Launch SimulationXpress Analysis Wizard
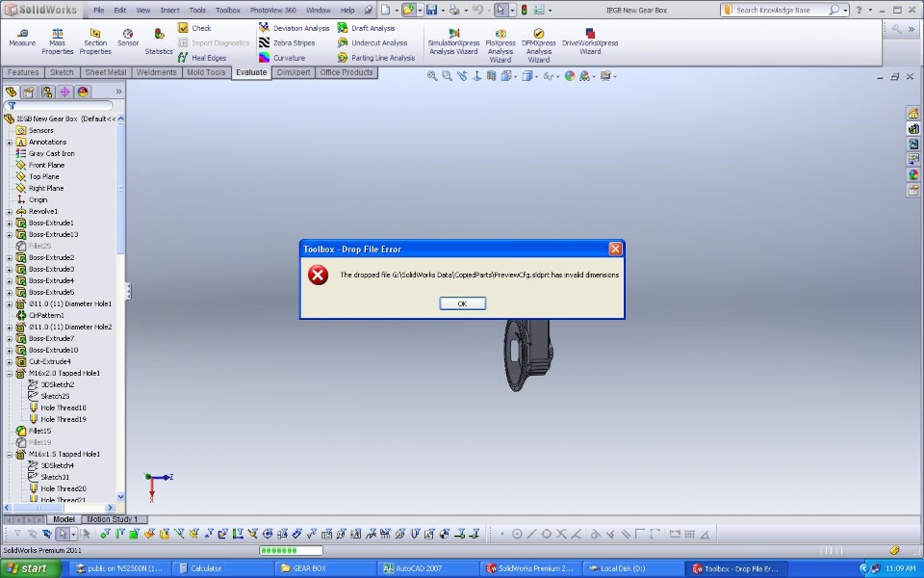The height and width of the screenshot is (578, 924). (x=453, y=41)
